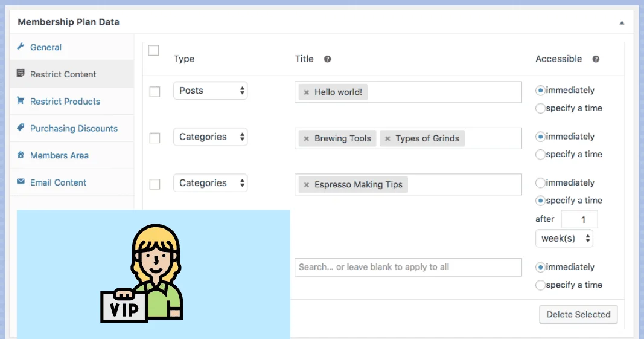This screenshot has width=644, height=339.
Task: Select specify a time for blank search row
Action: (x=541, y=285)
